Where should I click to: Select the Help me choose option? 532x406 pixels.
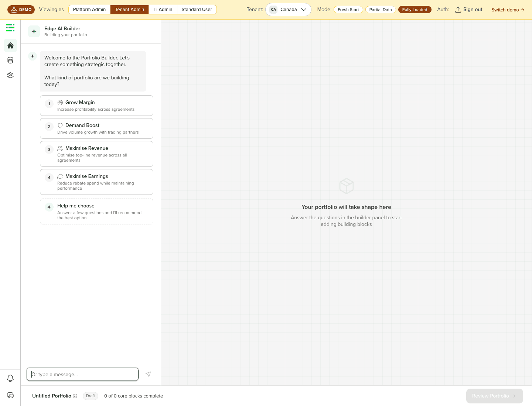tap(96, 211)
